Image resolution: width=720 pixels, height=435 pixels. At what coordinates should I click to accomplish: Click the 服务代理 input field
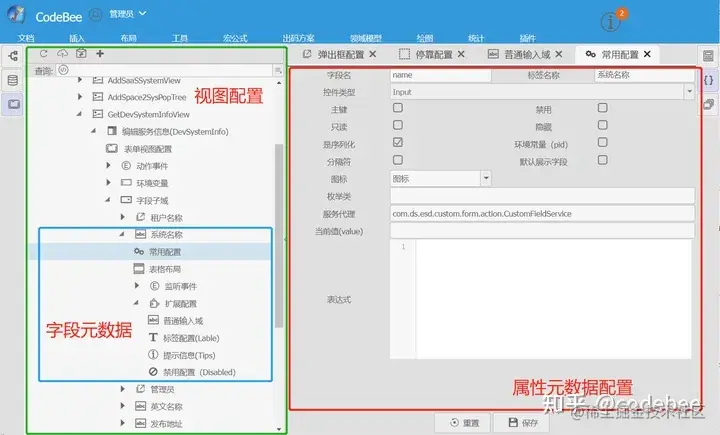tap(542, 214)
